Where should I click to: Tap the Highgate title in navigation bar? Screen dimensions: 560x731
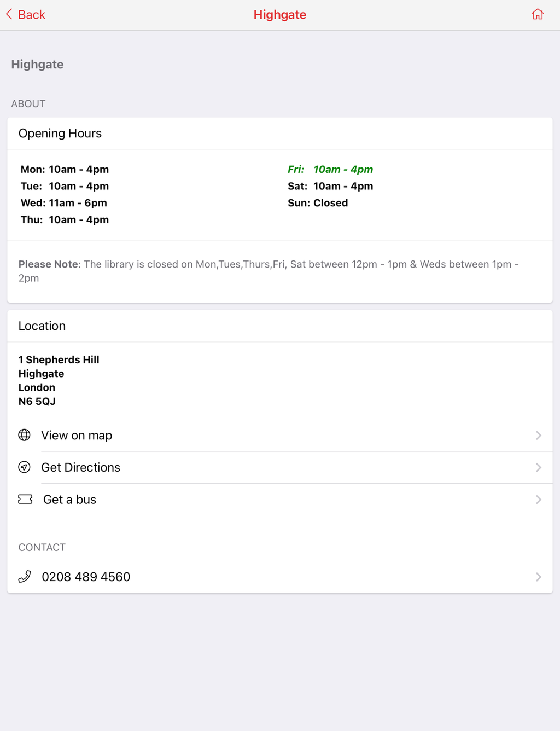(280, 15)
